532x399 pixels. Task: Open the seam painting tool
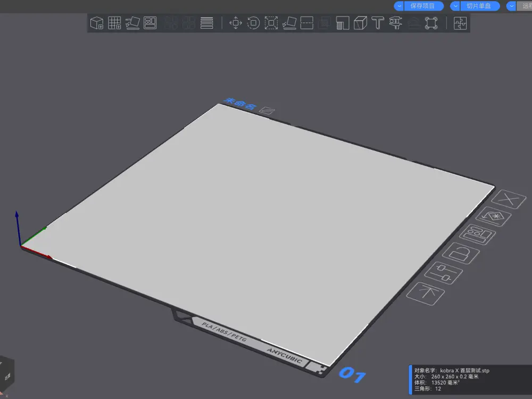tap(360, 23)
